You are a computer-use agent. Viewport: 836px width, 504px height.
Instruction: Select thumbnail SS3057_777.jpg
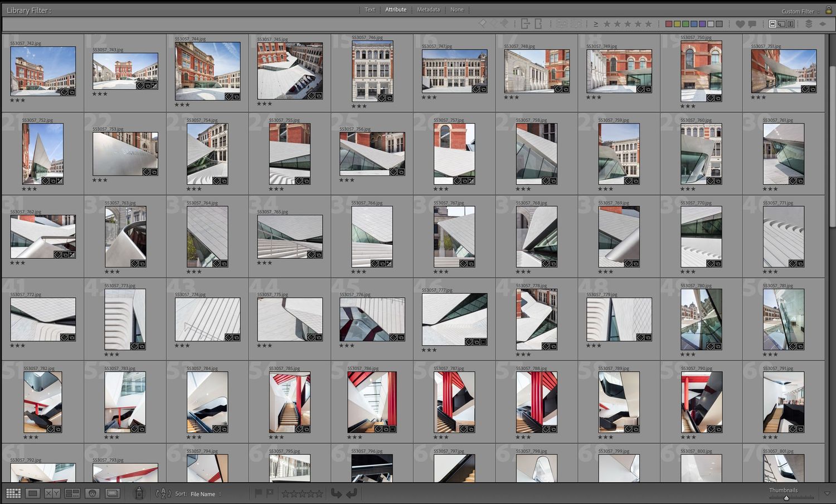pyautogui.click(x=455, y=320)
